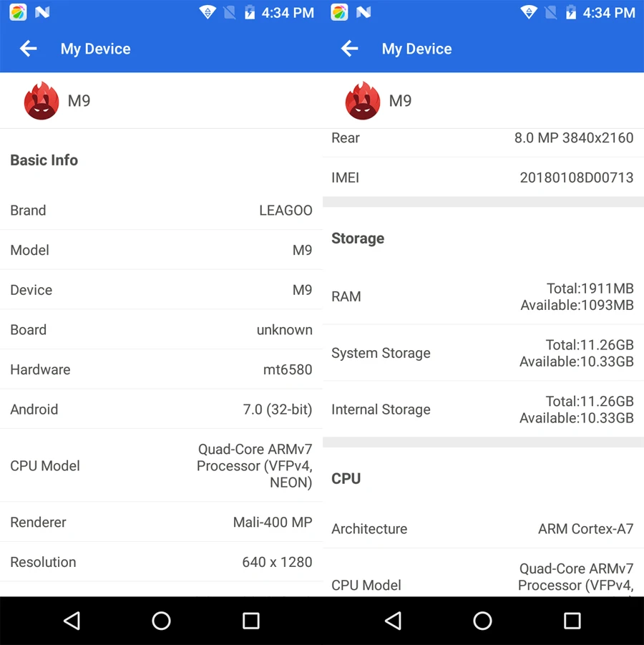Select CPU Model row under CPU section
The height and width of the screenshot is (645, 644).
tap(483, 573)
